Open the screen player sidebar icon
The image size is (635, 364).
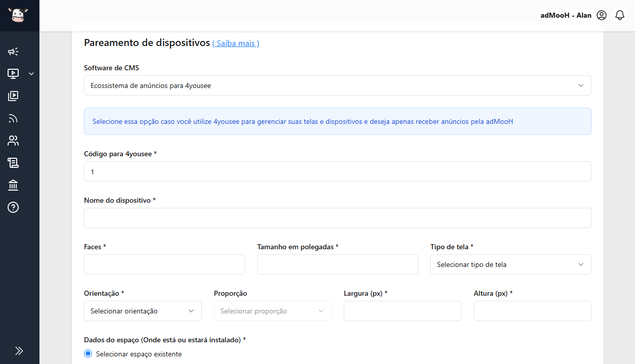point(13,74)
